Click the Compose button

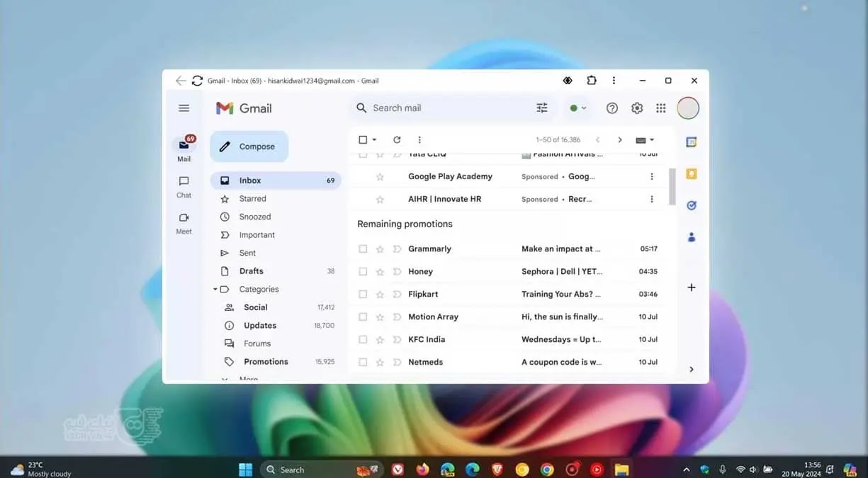(x=249, y=147)
